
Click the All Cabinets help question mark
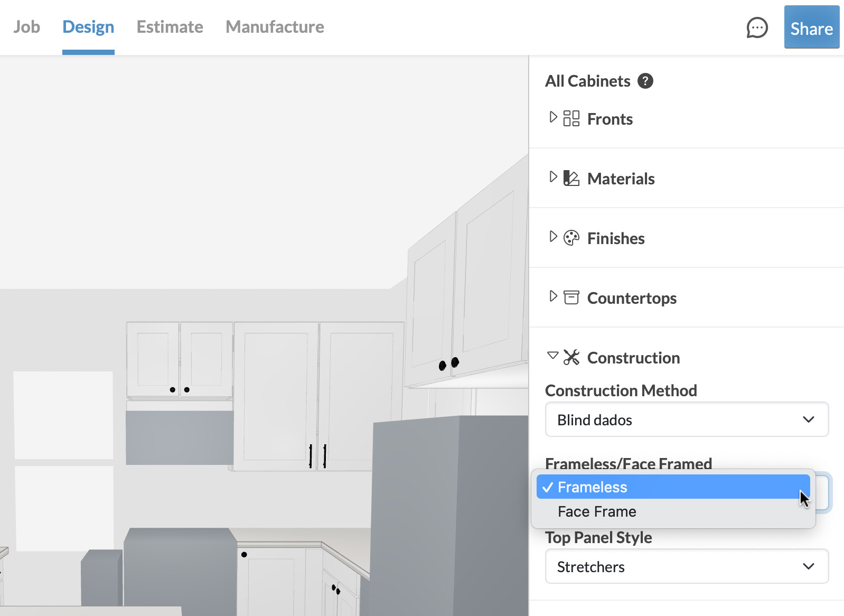click(645, 81)
